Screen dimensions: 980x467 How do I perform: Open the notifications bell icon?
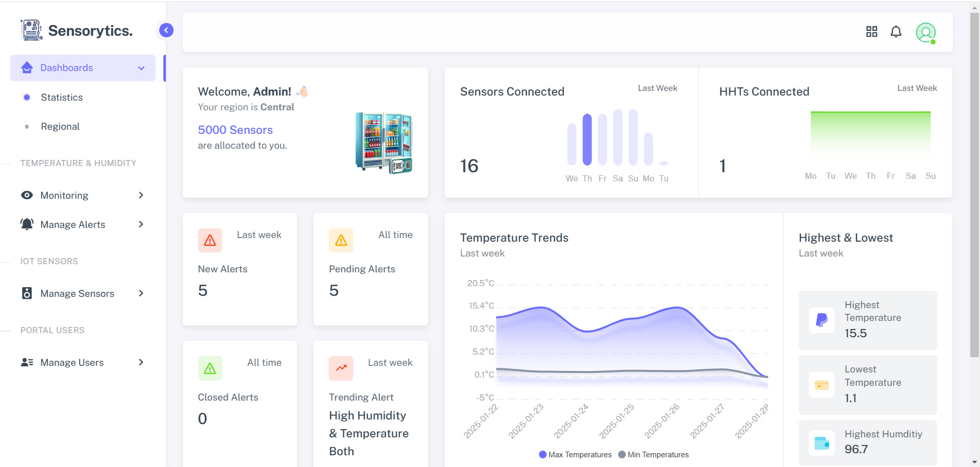coord(896,32)
